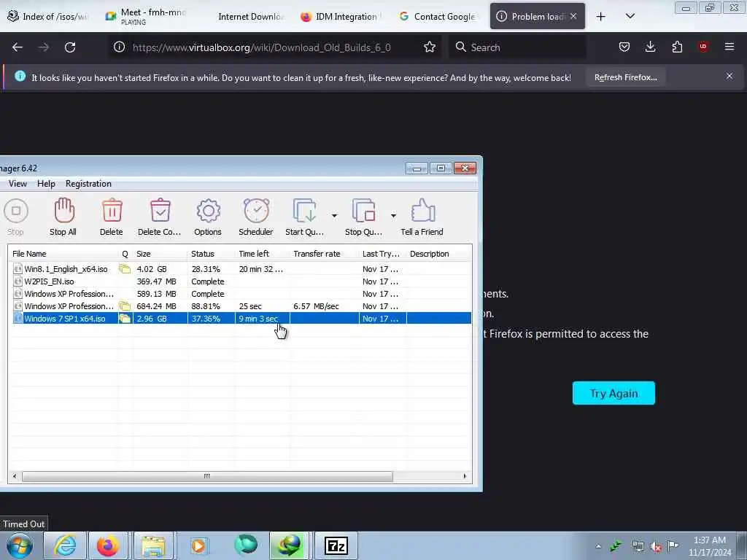Open Firefox Pocket save icon
Viewport: 747px width, 560px height.
(624, 47)
